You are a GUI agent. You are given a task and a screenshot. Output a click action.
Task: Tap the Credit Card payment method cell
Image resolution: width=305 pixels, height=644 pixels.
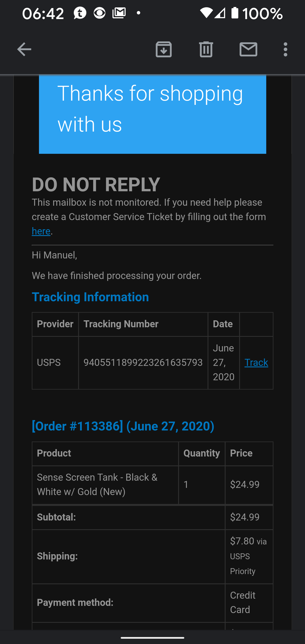(x=243, y=602)
